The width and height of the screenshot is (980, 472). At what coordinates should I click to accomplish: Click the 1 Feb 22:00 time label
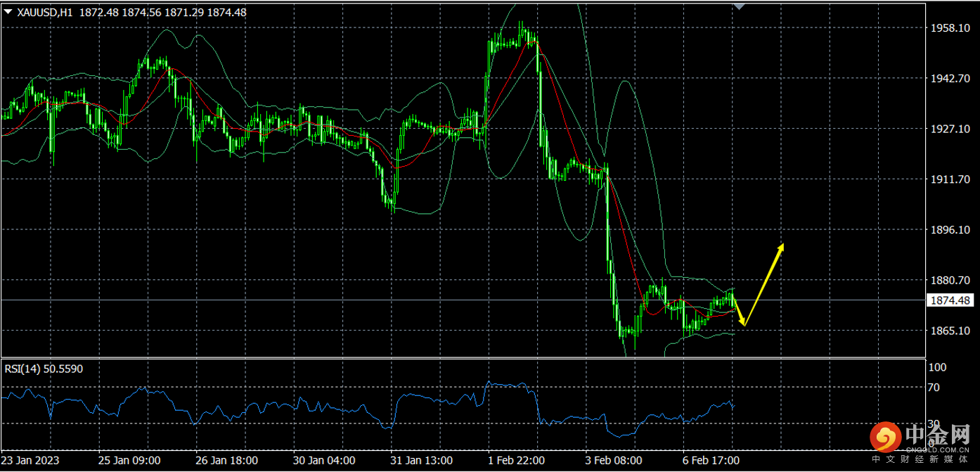pos(516,461)
